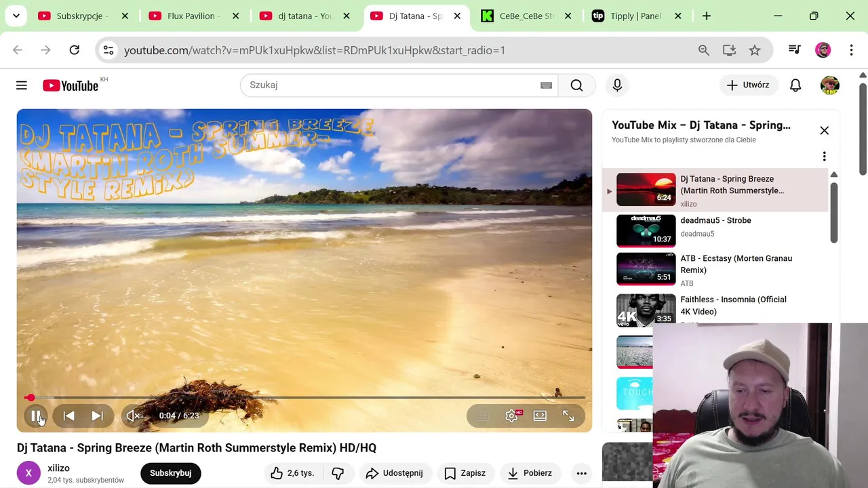Enter fullscreen mode
This screenshot has height=488, width=868.
(568, 415)
